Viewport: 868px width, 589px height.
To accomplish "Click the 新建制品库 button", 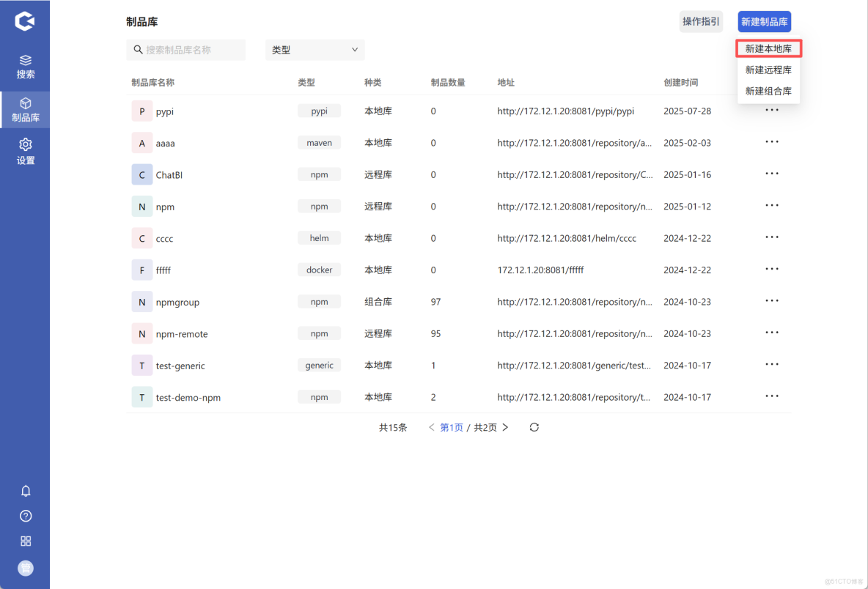I will point(764,21).
